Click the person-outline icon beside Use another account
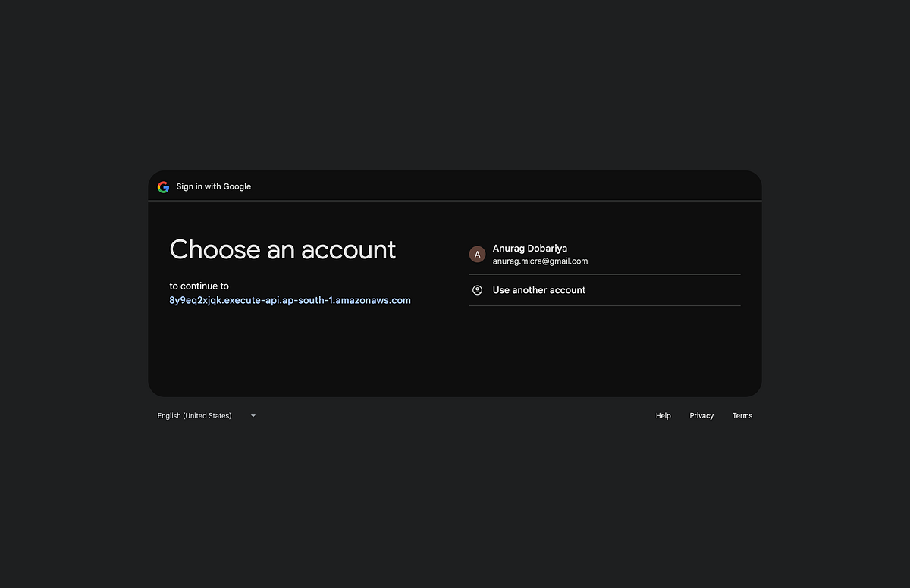 pyautogui.click(x=477, y=289)
